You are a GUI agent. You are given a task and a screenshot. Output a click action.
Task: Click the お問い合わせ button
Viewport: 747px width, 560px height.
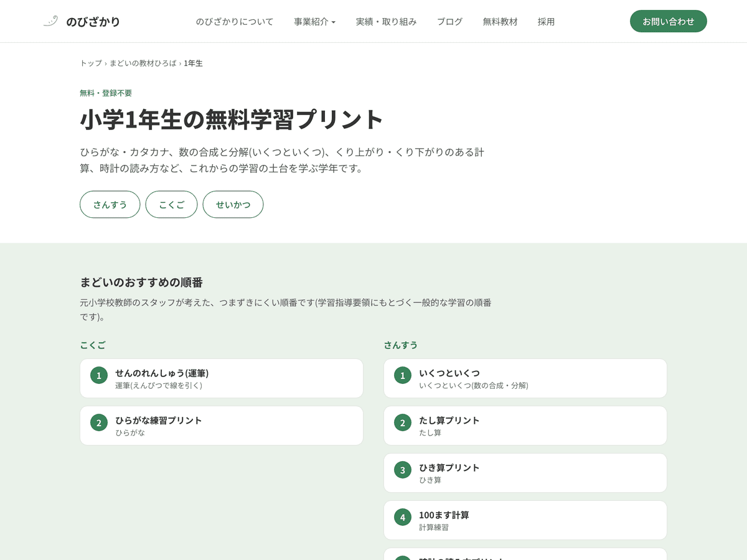pyautogui.click(x=669, y=21)
